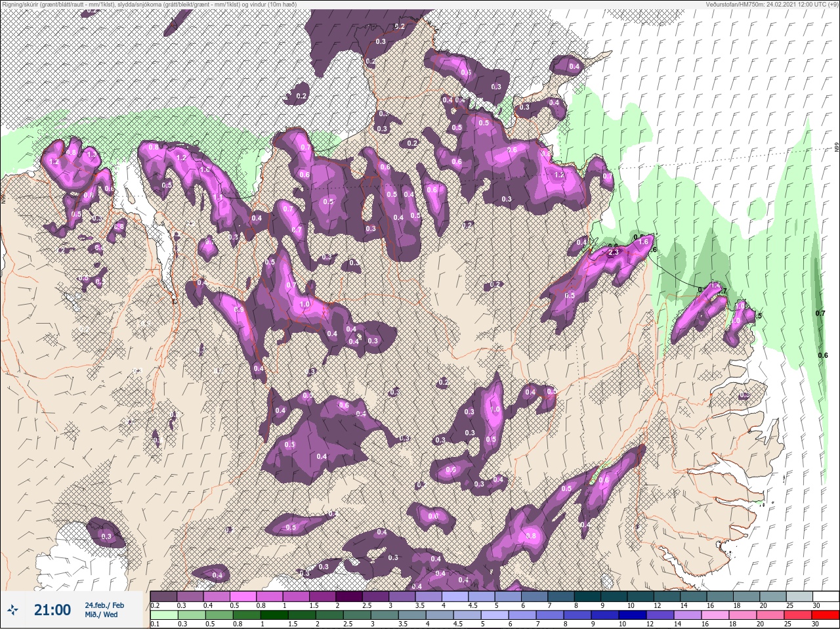Select the darkest purple snow swatch labeled 2
840x629 pixels.
350,596
